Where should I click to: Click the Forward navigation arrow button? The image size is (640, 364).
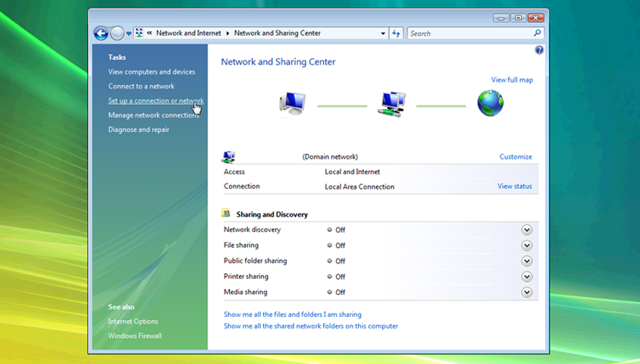click(x=117, y=33)
